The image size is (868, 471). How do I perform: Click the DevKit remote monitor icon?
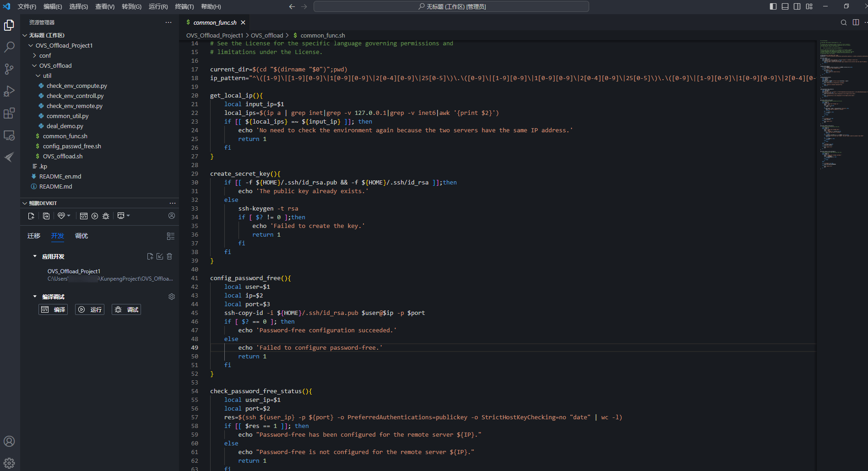click(121, 216)
